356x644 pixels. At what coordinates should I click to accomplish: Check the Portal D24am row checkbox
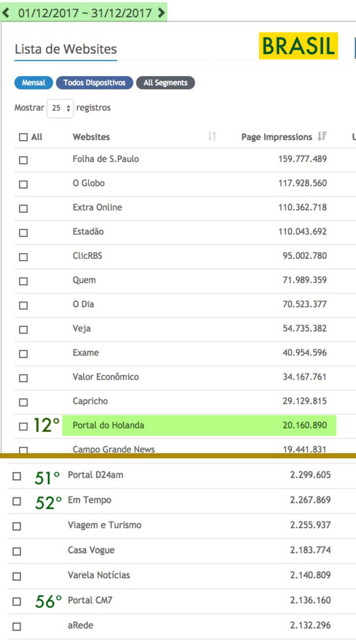[17, 477]
